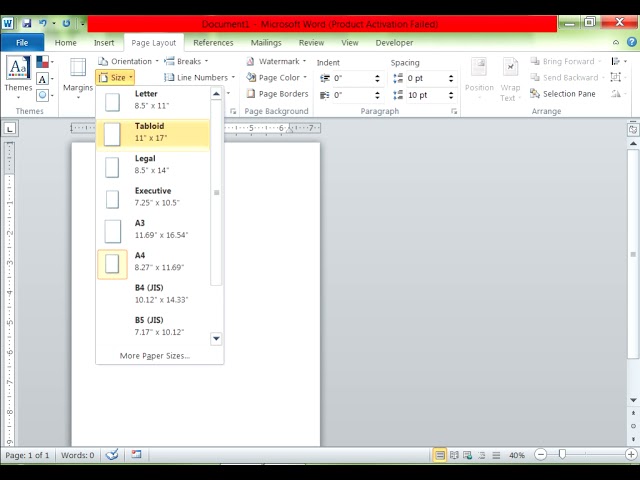Viewport: 640px width, 480px height.
Task: Click the 40% zoom level button
Action: [x=517, y=455]
